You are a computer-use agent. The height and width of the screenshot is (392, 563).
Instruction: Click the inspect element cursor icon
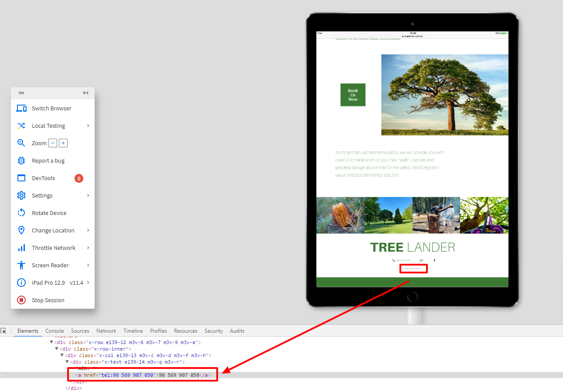[x=3, y=331]
